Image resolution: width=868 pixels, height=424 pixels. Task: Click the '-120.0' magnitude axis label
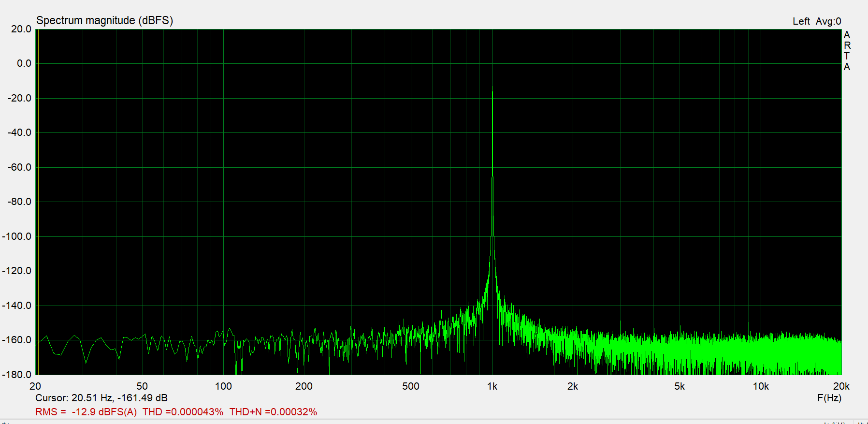(17, 271)
